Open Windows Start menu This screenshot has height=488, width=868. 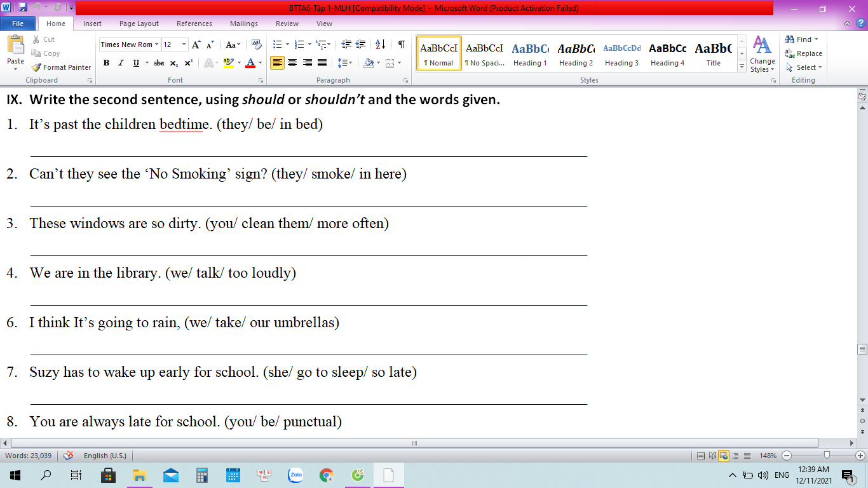click(x=15, y=475)
